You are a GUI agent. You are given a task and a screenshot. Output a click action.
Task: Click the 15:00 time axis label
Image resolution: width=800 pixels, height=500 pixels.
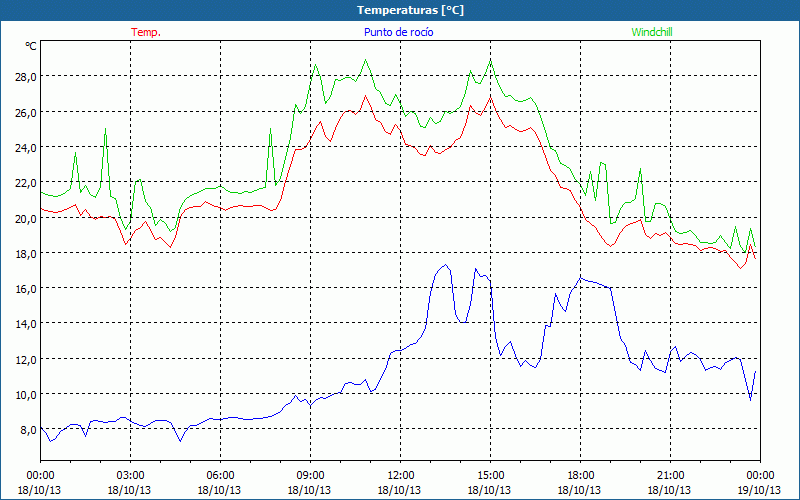(x=490, y=475)
